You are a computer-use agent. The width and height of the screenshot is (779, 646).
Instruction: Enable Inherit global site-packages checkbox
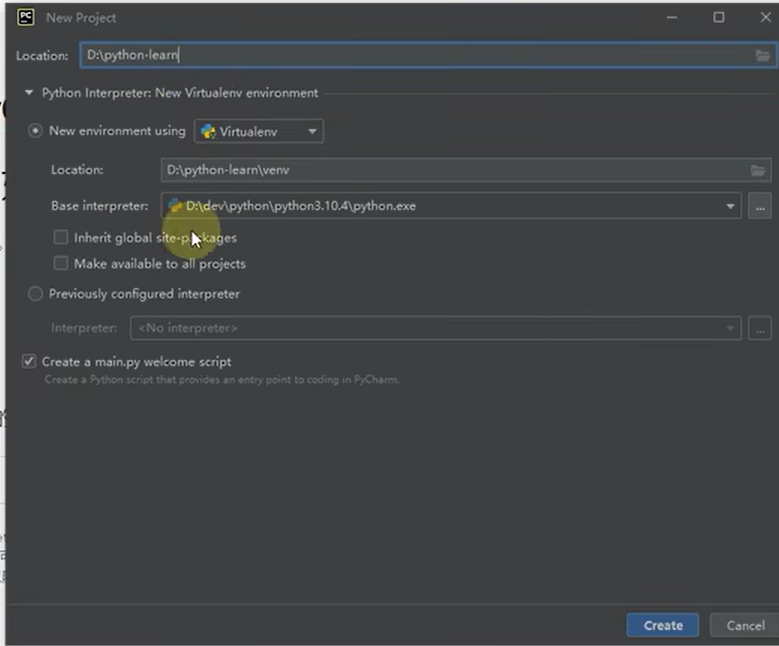coord(61,238)
